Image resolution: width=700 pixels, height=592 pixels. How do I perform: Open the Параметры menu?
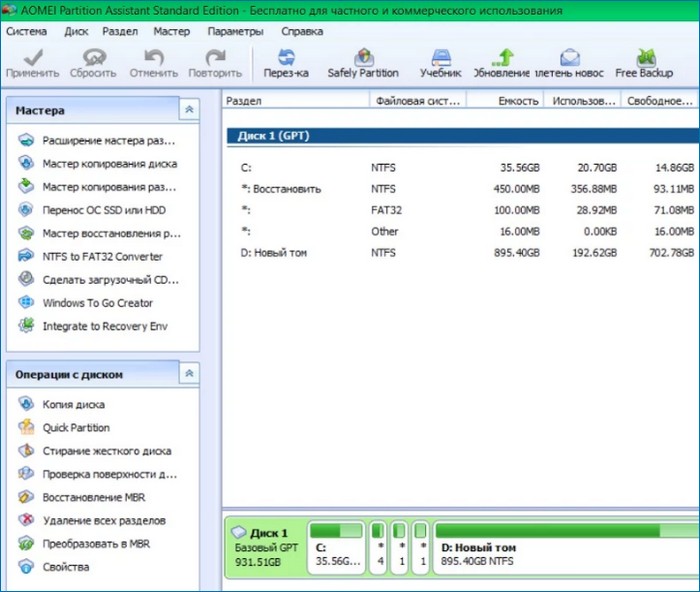pos(235,31)
